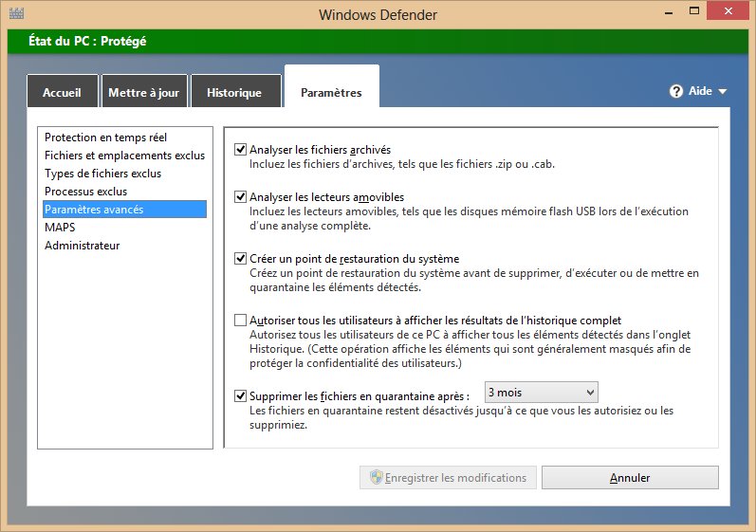The width and height of the screenshot is (756, 532).
Task: Click Enregistrer les modifications button
Action: point(449,478)
